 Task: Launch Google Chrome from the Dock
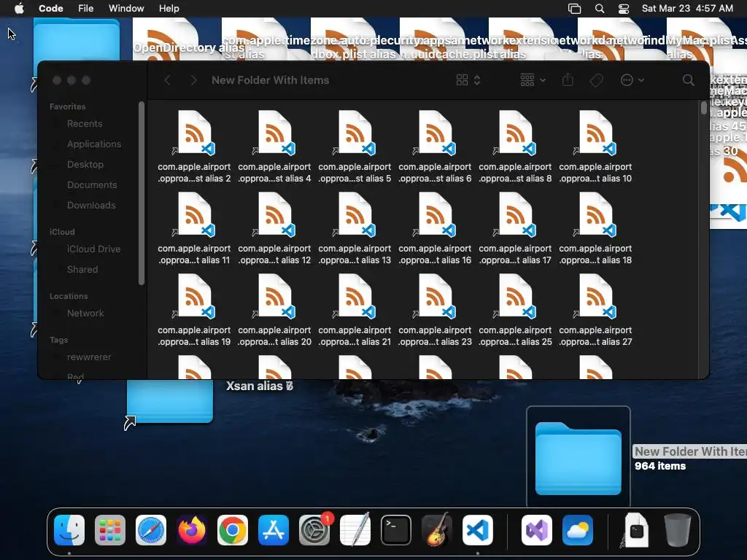point(233,530)
